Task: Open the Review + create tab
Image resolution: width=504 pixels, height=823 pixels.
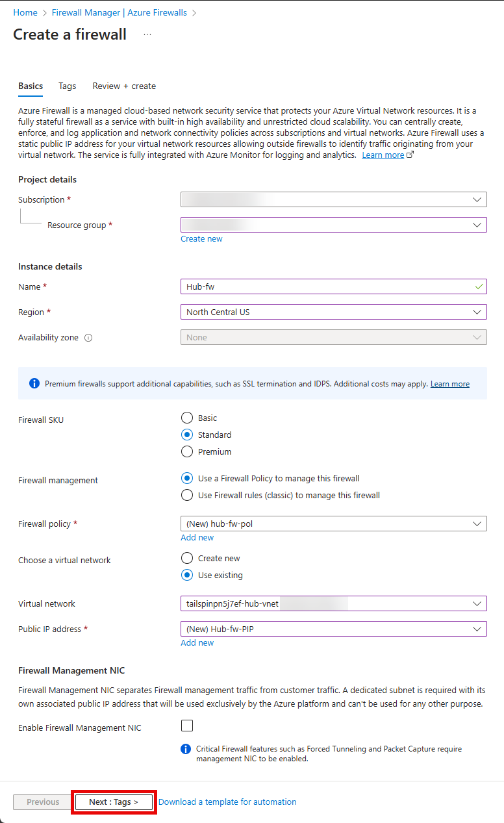Action: (124, 86)
